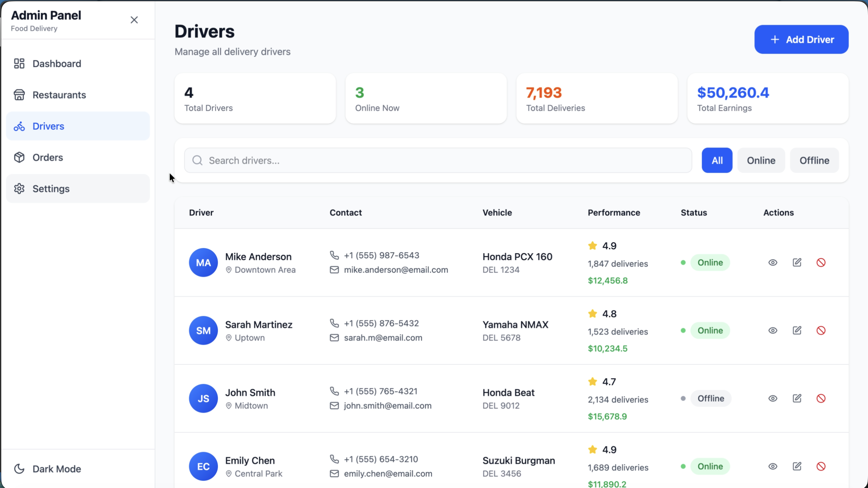This screenshot has width=868, height=488.
Task: Select Drivers in the sidebar
Action: click(78, 126)
